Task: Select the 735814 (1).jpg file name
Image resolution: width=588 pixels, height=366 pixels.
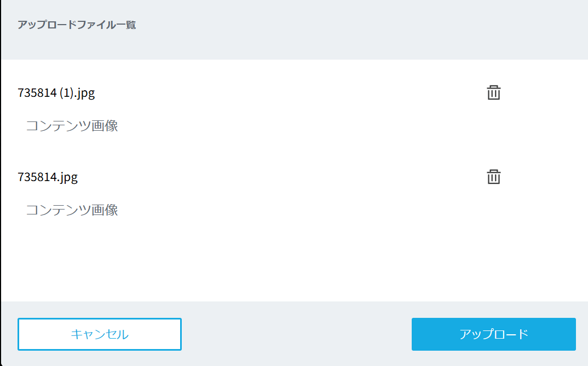Action: point(56,93)
